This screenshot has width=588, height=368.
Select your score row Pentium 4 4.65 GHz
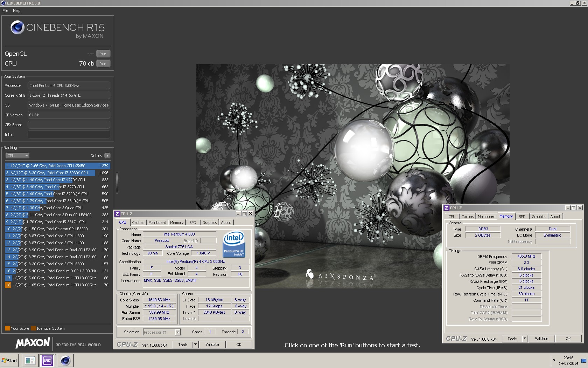click(57, 285)
